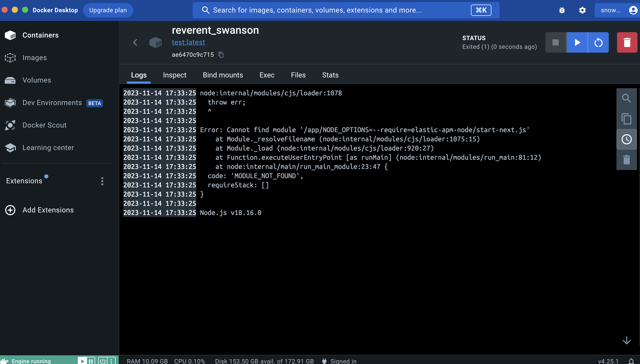The height and width of the screenshot is (364, 640).
Task: Jump to the bottom of logs with the down arrow
Action: click(x=626, y=340)
